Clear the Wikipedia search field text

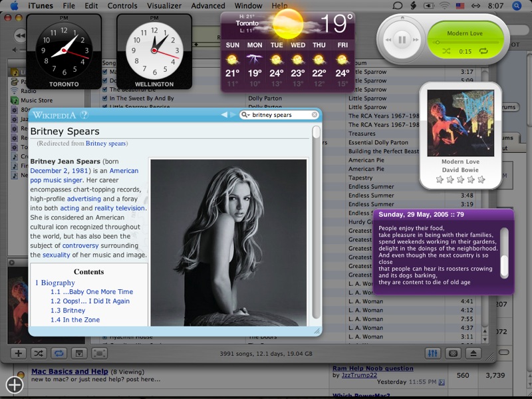pyautogui.click(x=314, y=115)
